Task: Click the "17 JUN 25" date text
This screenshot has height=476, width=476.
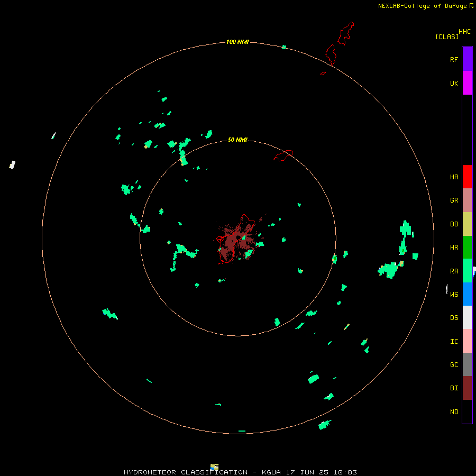Action: click(307, 472)
